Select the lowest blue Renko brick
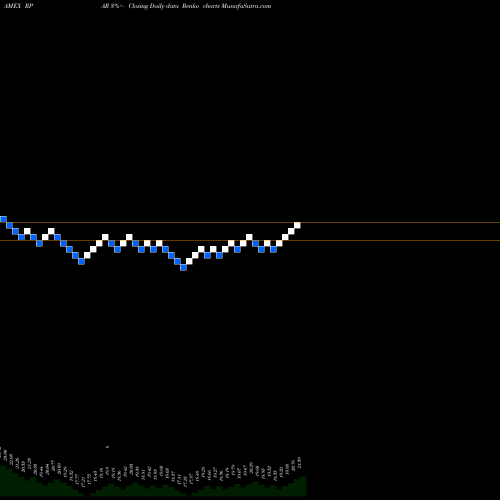 click(183, 267)
